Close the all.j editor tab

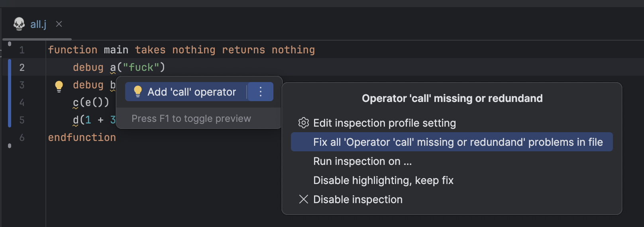pyautogui.click(x=59, y=24)
